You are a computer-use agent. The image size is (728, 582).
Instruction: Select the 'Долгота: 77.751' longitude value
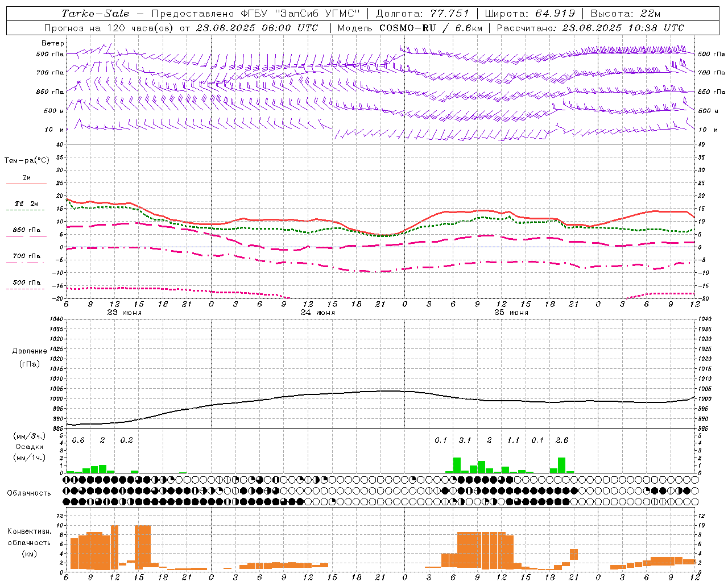(423, 14)
